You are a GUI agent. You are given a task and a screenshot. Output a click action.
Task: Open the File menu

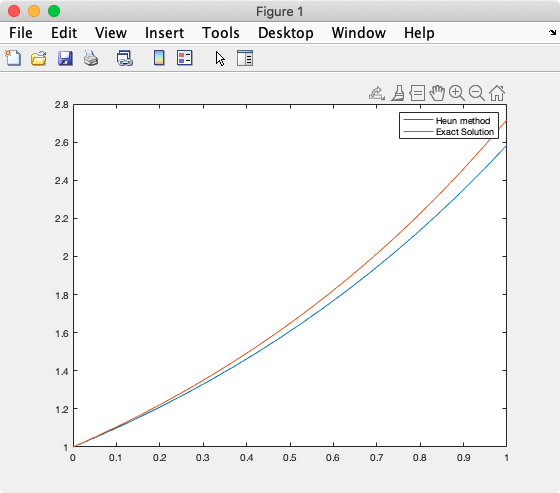click(21, 33)
